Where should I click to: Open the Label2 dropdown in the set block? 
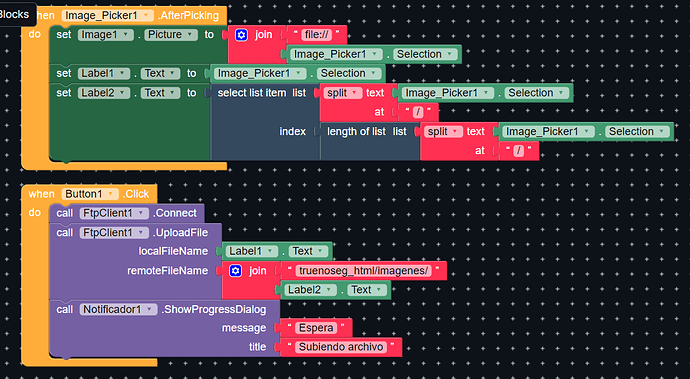point(104,93)
